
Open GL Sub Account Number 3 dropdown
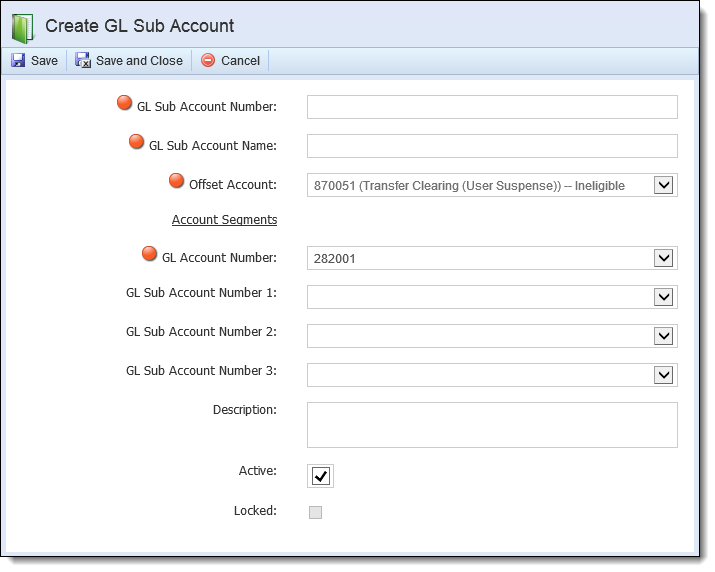coord(663,375)
